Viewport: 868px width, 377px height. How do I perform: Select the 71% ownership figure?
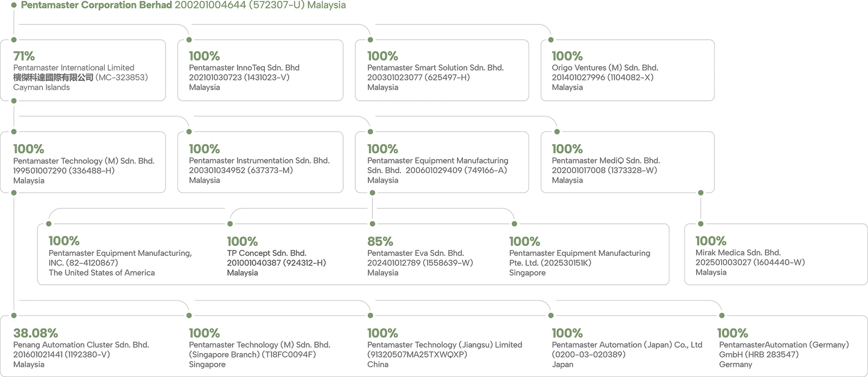tap(24, 56)
